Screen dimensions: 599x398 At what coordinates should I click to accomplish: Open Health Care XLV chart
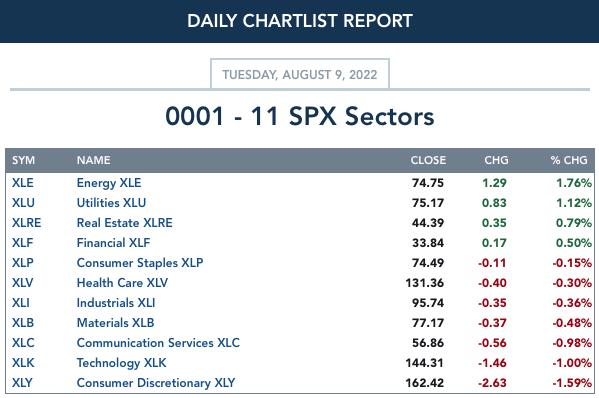[x=122, y=283]
